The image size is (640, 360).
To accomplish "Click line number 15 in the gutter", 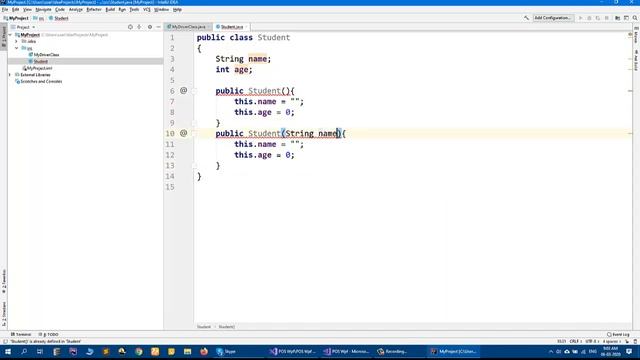I will tap(170, 187).
